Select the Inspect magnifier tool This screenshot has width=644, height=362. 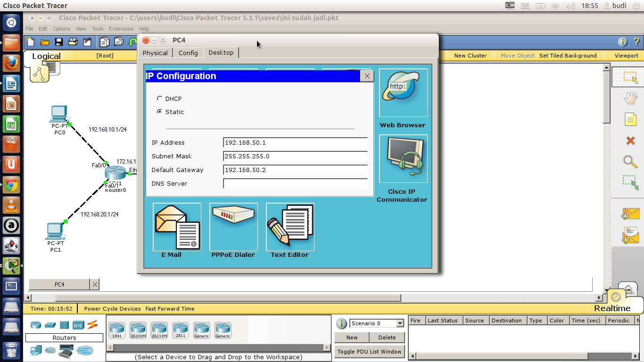(x=630, y=162)
